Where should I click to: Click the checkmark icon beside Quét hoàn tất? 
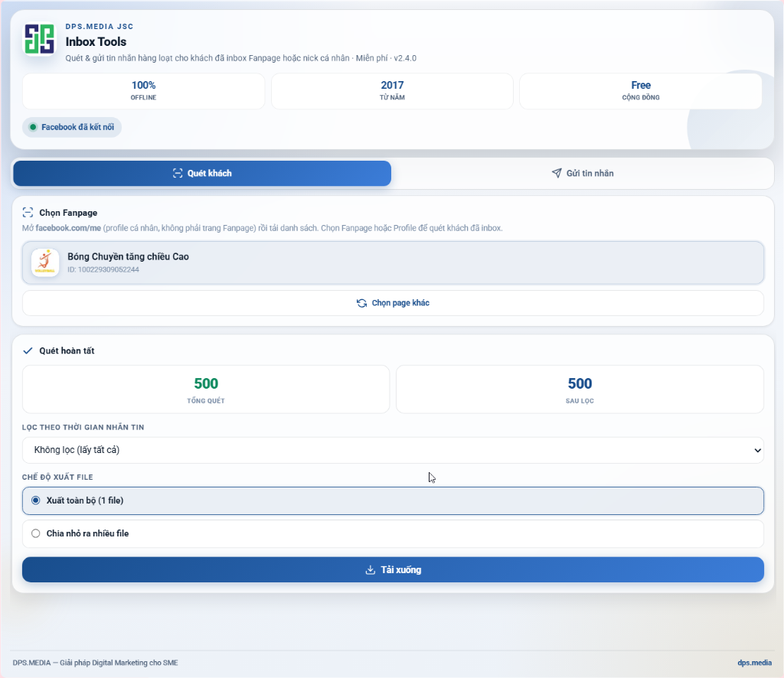28,350
